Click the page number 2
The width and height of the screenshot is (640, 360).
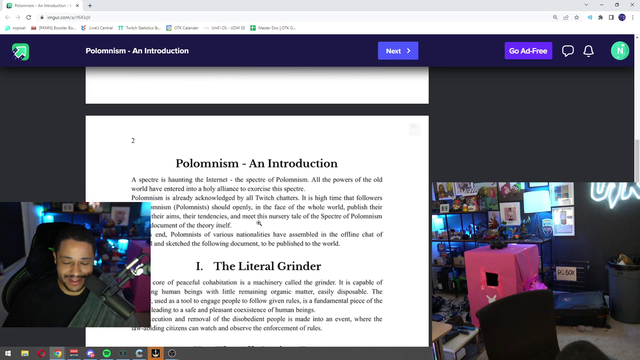pos(133,140)
